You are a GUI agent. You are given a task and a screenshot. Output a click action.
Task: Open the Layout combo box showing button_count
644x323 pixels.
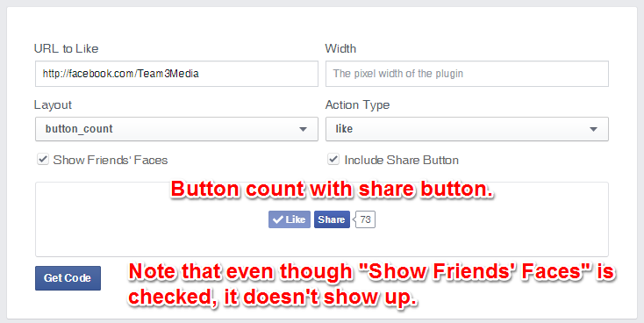[176, 129]
